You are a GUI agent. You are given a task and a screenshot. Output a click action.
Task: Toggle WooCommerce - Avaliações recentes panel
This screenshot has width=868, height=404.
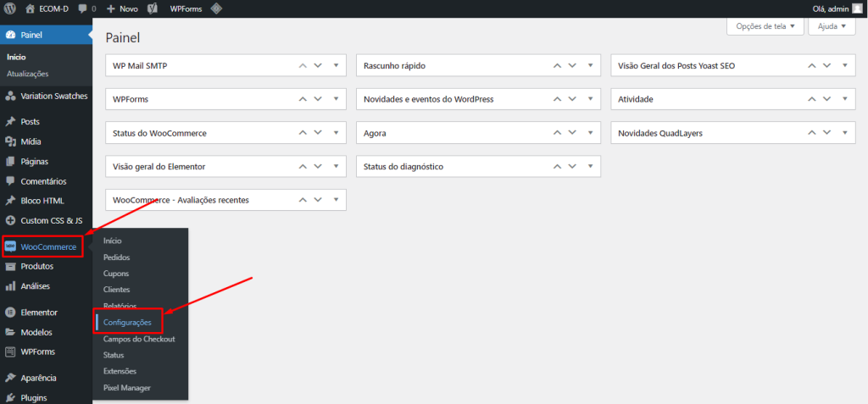point(336,200)
